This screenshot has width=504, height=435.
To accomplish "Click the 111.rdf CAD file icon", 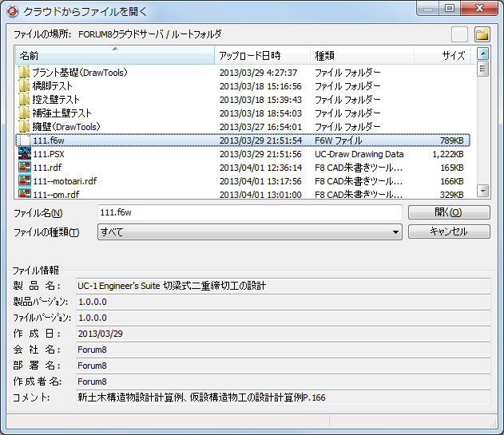I will [25, 167].
